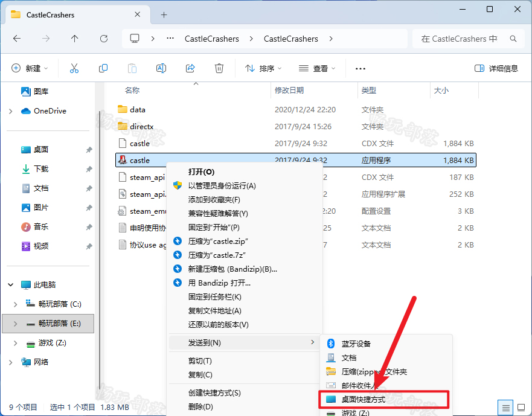Click the Paste clipboard icon
Image resolution: width=532 pixels, height=416 pixels.
pyautogui.click(x=132, y=69)
